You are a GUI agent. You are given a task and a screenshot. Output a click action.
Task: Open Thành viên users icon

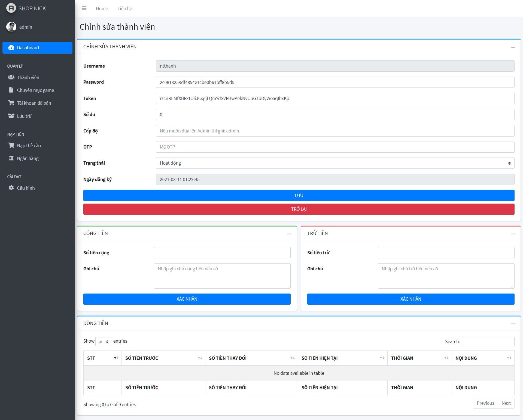pyautogui.click(x=11, y=77)
